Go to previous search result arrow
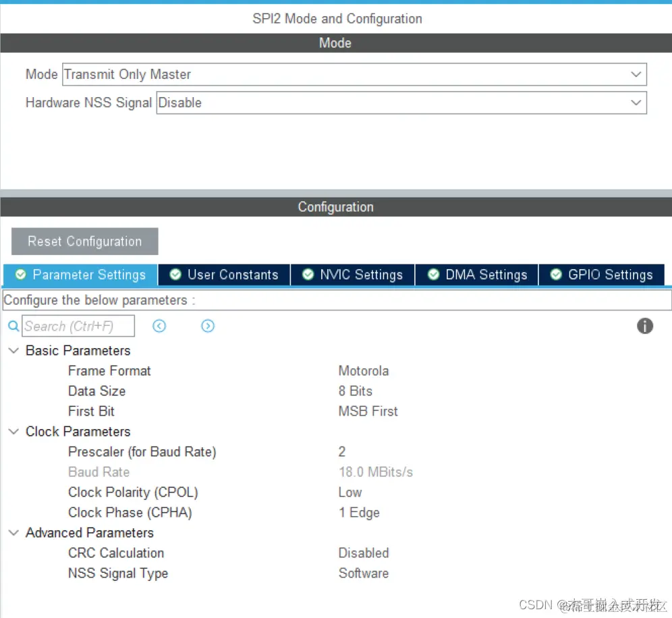The image size is (672, 618). 159,326
